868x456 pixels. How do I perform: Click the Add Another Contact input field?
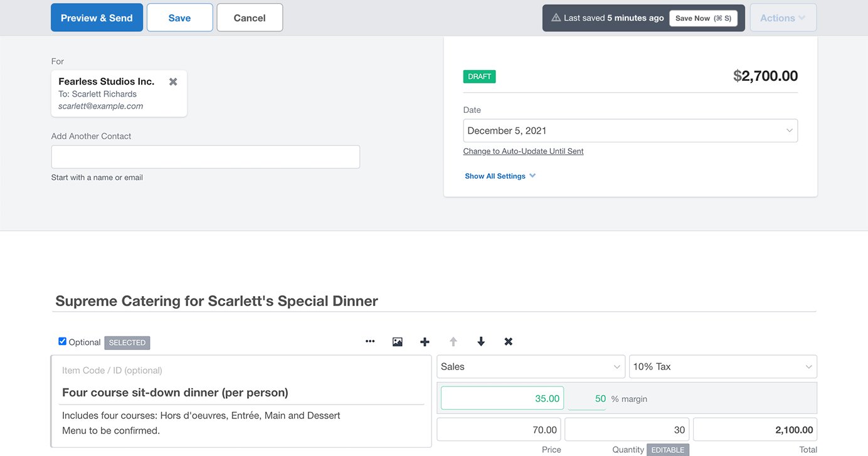click(x=205, y=156)
